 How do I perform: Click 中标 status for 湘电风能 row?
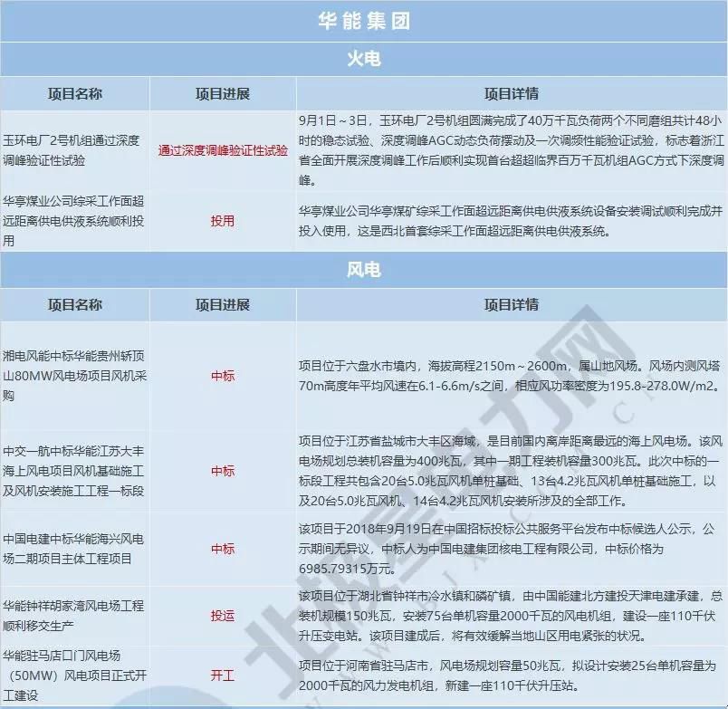223,376
